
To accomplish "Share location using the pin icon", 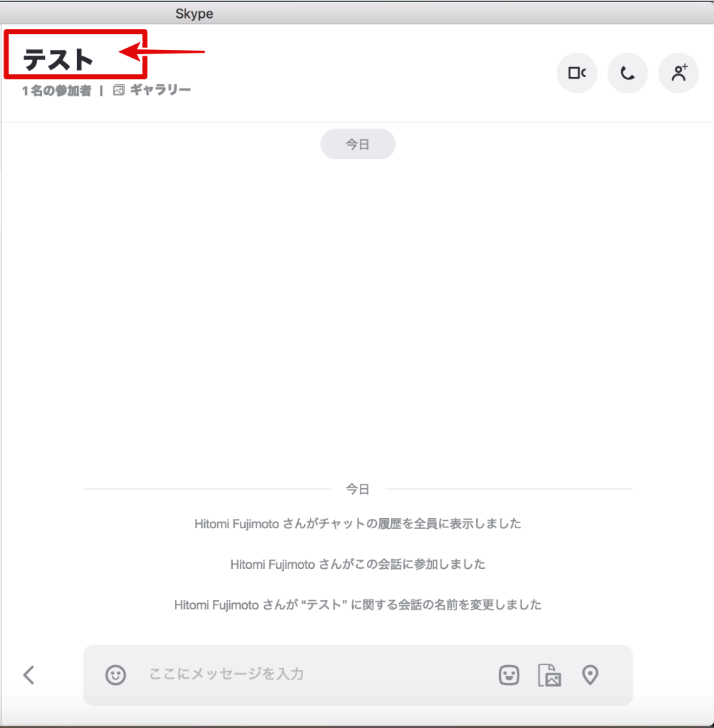I will pyautogui.click(x=590, y=674).
